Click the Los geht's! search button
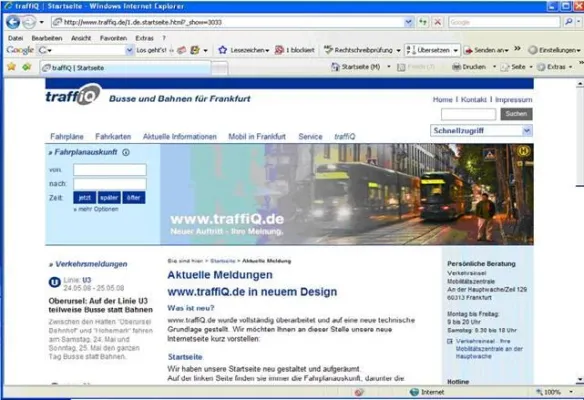The image size is (584, 400). pyautogui.click(x=151, y=50)
